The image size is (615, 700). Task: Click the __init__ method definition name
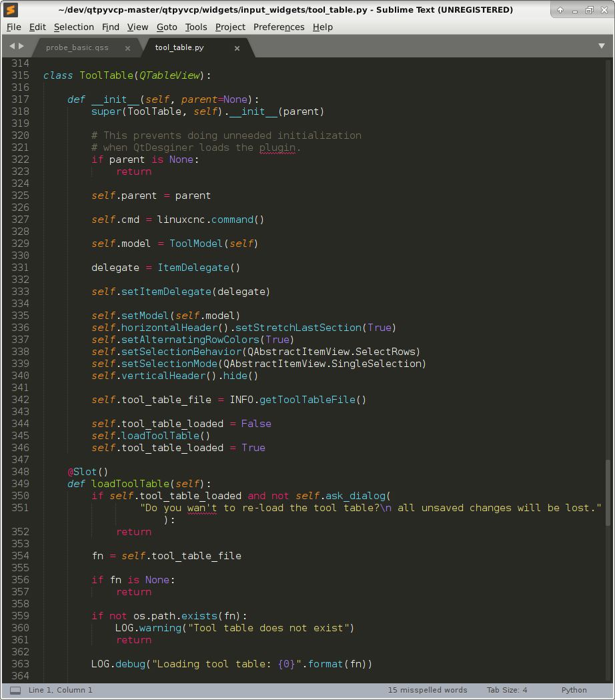pos(115,99)
